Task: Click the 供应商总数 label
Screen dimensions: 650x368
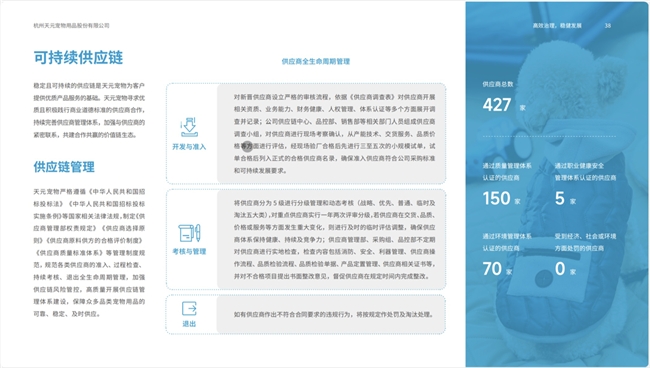Action: (498, 84)
